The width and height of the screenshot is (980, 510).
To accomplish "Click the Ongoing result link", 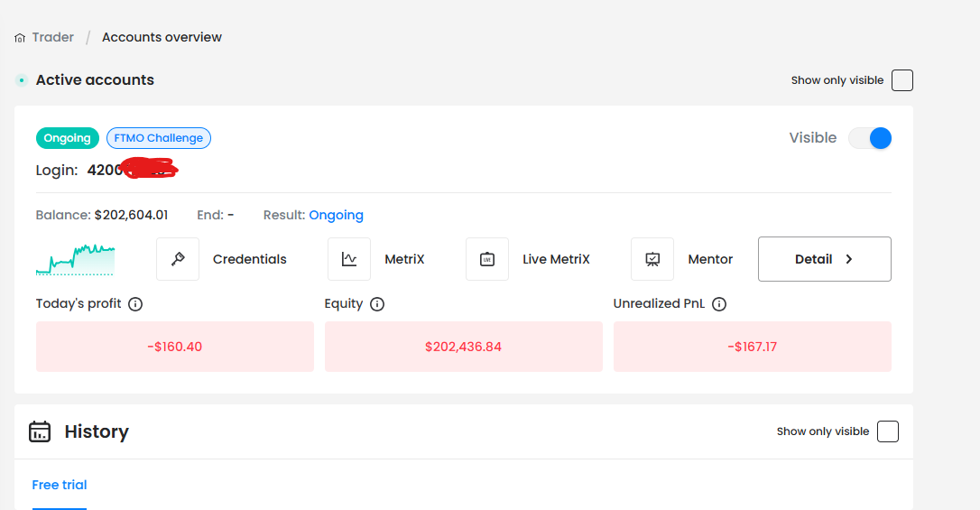I will 336,215.
